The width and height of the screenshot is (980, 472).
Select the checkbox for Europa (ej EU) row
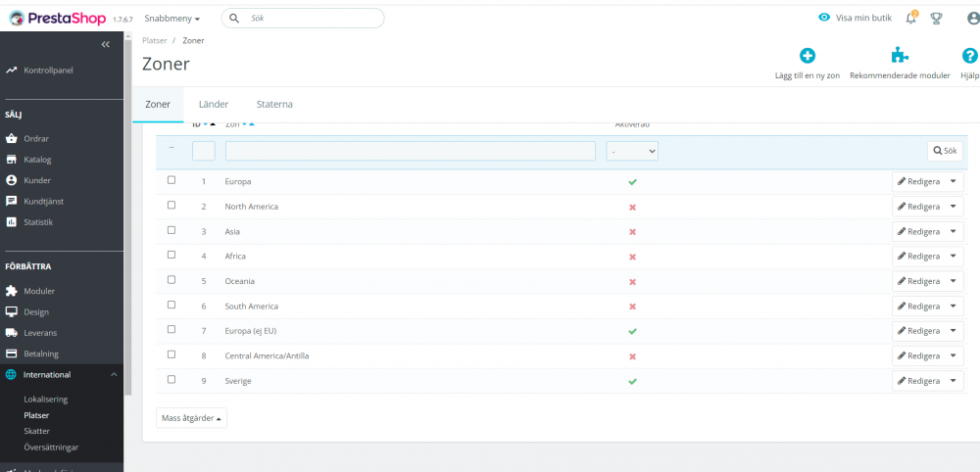coord(171,329)
